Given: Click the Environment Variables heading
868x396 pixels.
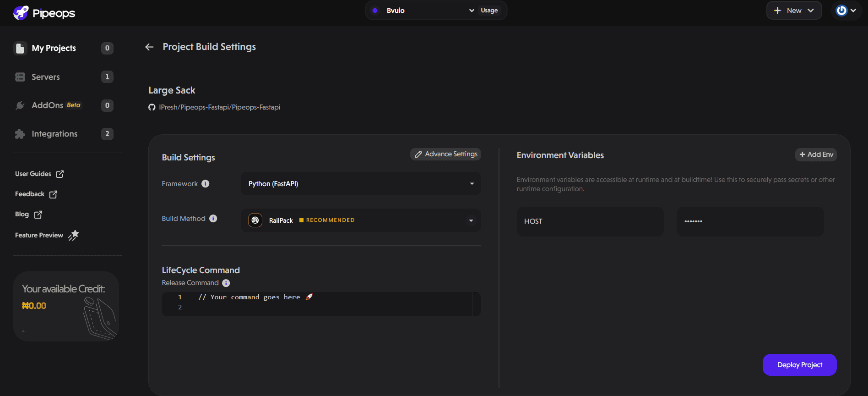Looking at the screenshot, I should point(560,155).
